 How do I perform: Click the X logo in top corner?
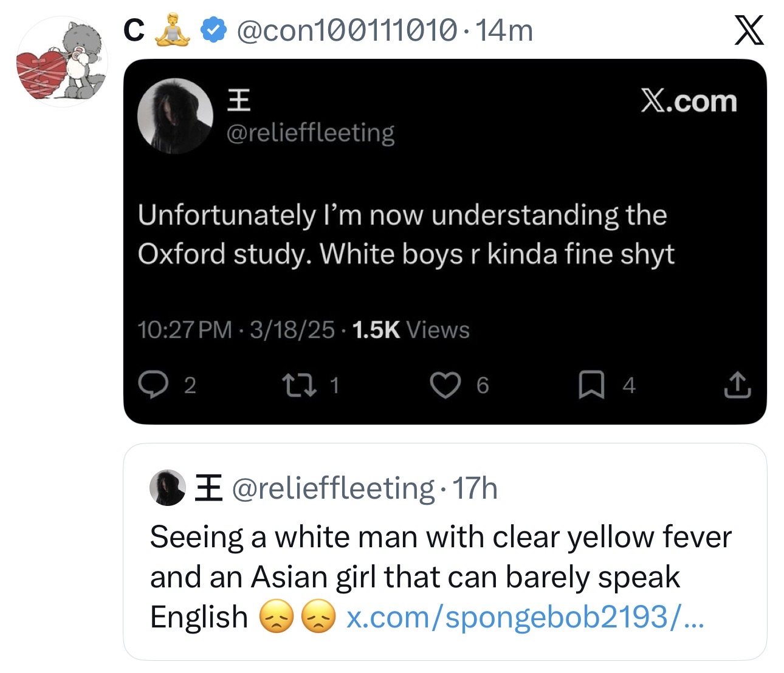coord(749,30)
